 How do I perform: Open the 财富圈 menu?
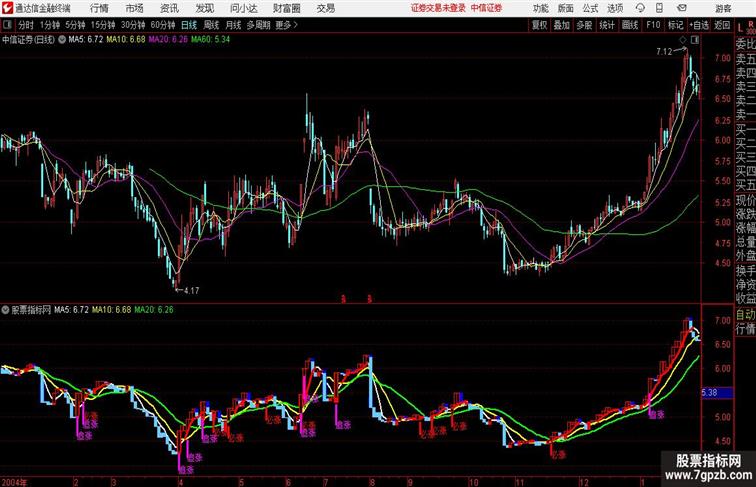point(286,8)
